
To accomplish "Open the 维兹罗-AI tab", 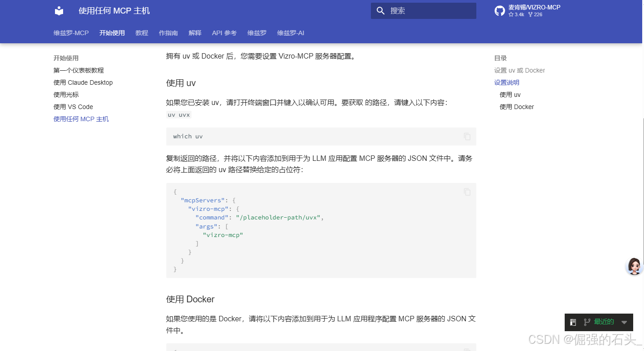I will tap(291, 33).
